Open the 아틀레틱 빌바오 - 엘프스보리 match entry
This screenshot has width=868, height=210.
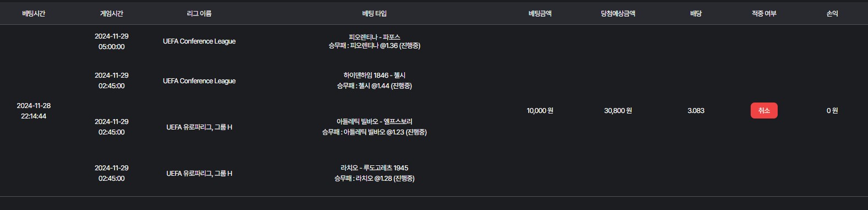click(x=375, y=121)
